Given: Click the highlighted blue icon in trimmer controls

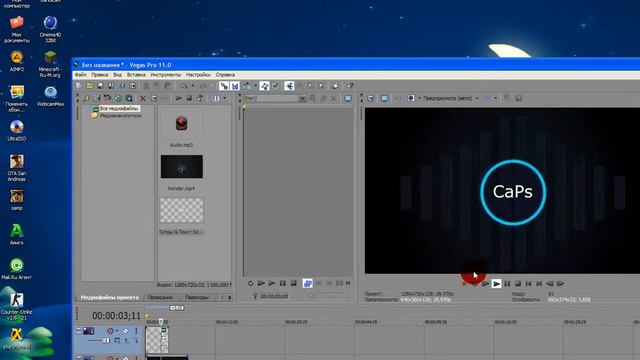Looking at the screenshot, I should coord(307,283).
